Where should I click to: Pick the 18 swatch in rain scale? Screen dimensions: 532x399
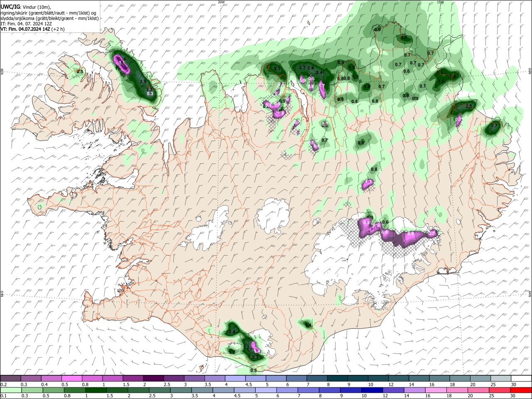(457, 390)
